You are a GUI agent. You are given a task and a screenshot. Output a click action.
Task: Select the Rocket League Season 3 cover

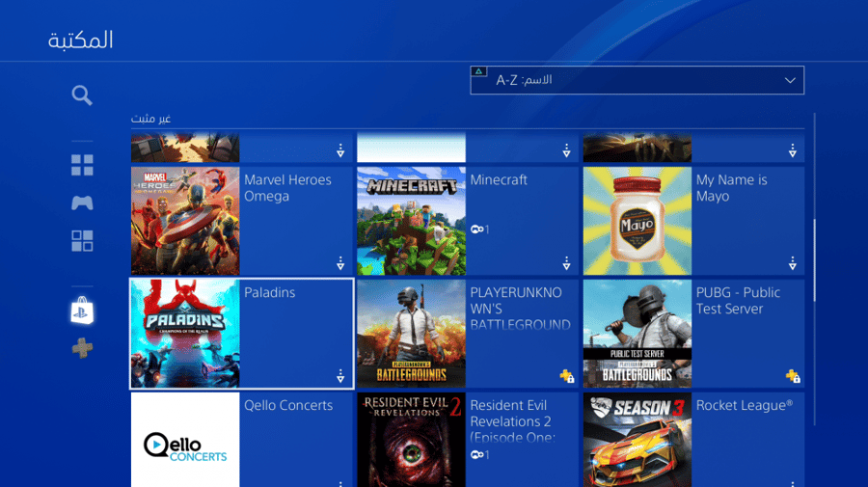(637, 440)
